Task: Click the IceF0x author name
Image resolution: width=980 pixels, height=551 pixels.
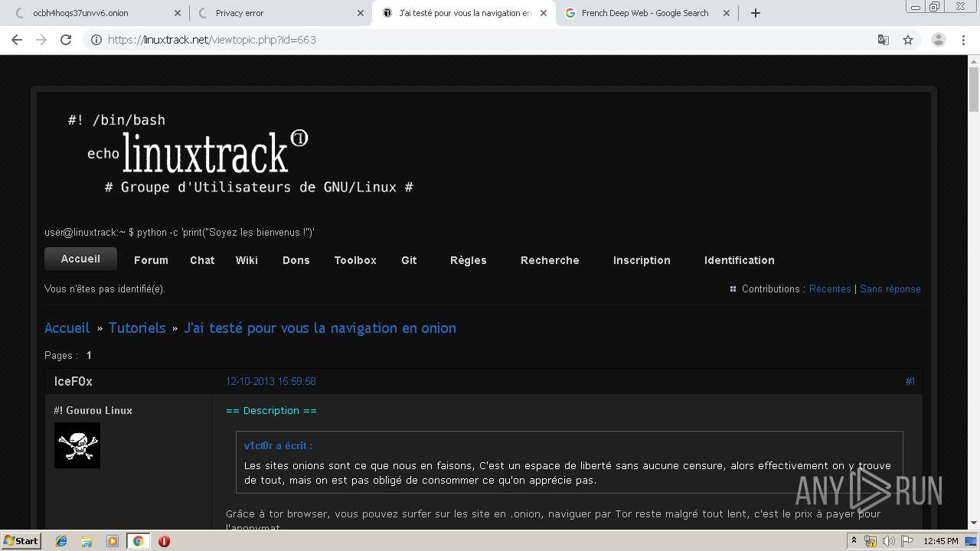Action: tap(73, 381)
